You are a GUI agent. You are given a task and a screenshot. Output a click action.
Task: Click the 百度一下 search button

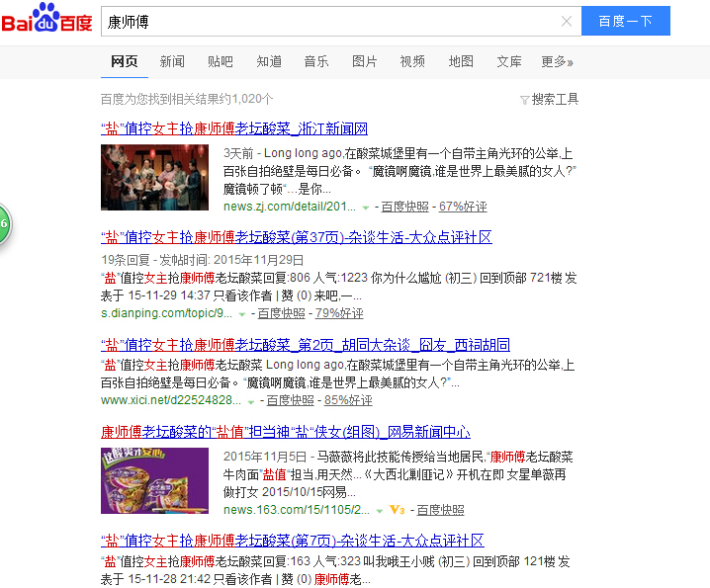[x=625, y=21]
